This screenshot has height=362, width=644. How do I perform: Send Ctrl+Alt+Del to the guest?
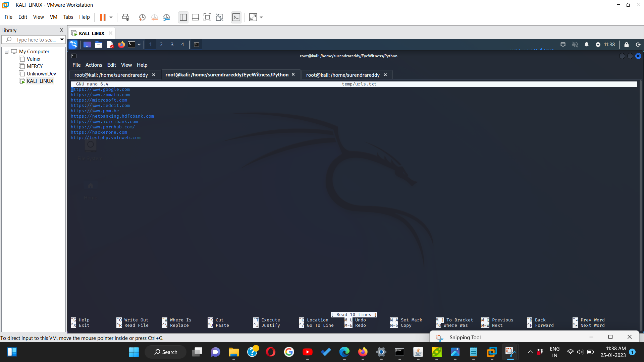tap(125, 17)
